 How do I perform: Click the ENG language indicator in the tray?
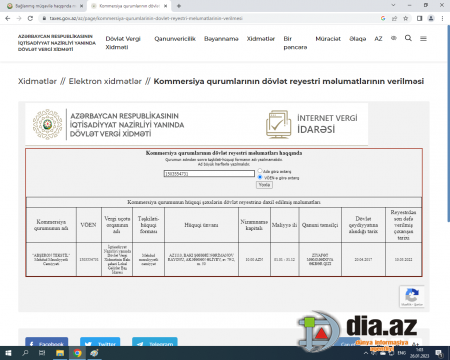pyautogui.click(x=402, y=353)
